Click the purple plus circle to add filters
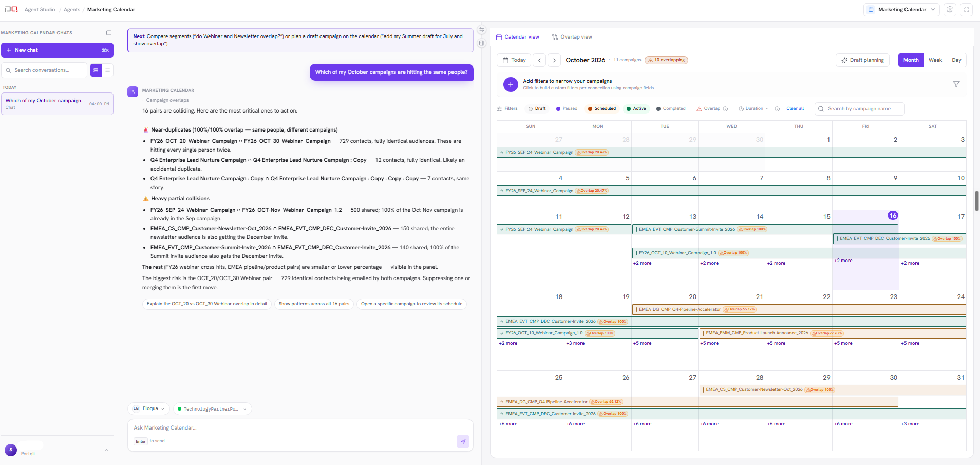 click(511, 84)
